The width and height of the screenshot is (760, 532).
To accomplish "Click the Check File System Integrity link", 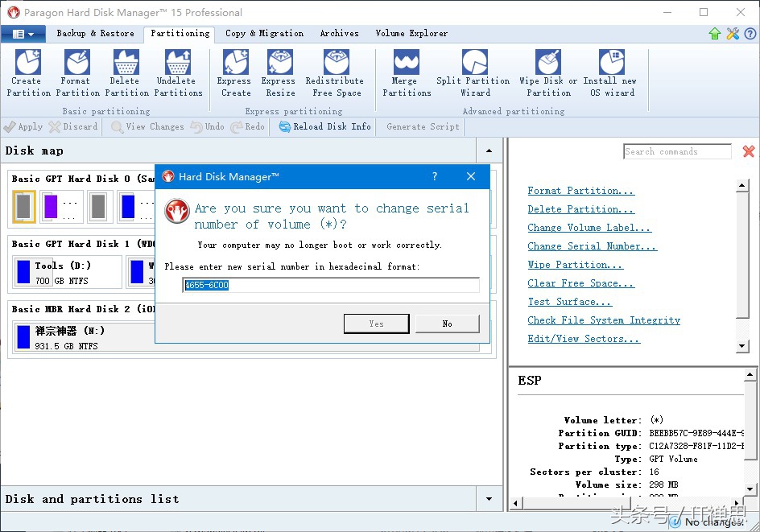I will click(603, 320).
